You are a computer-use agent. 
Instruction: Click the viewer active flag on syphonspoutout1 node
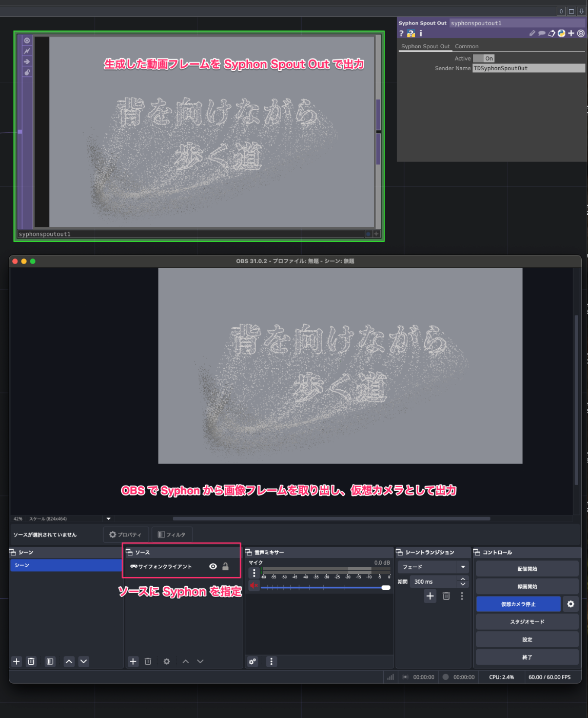click(27, 41)
